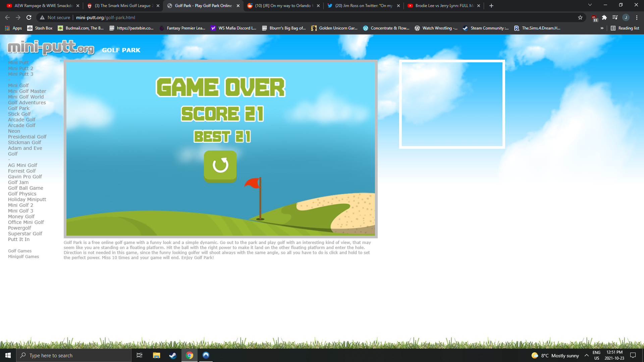Open the Chrome extensions puzzle icon
This screenshot has width=644, height=362.
604,17
